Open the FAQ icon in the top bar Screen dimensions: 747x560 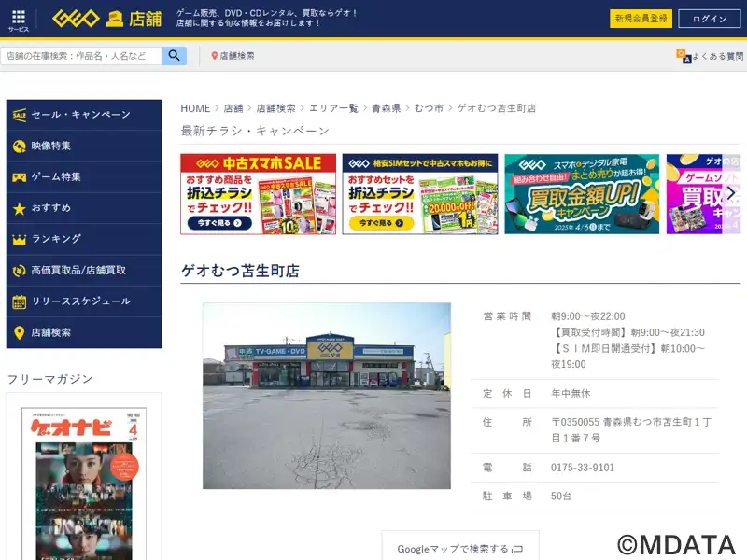[684, 56]
